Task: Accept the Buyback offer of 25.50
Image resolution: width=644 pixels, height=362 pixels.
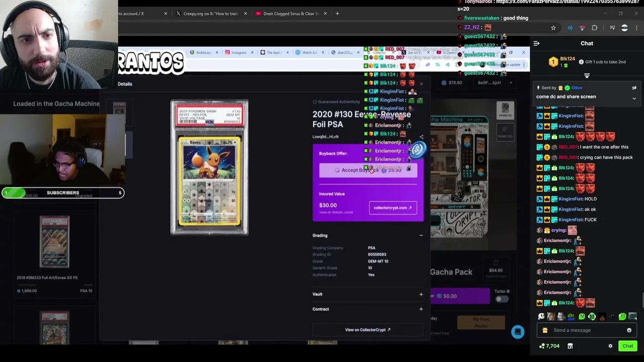Action: [x=368, y=170]
